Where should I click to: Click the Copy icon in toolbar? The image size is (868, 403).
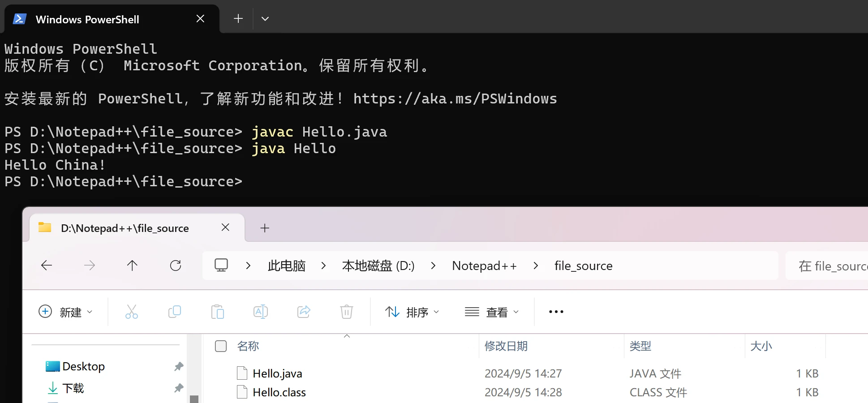[175, 312]
